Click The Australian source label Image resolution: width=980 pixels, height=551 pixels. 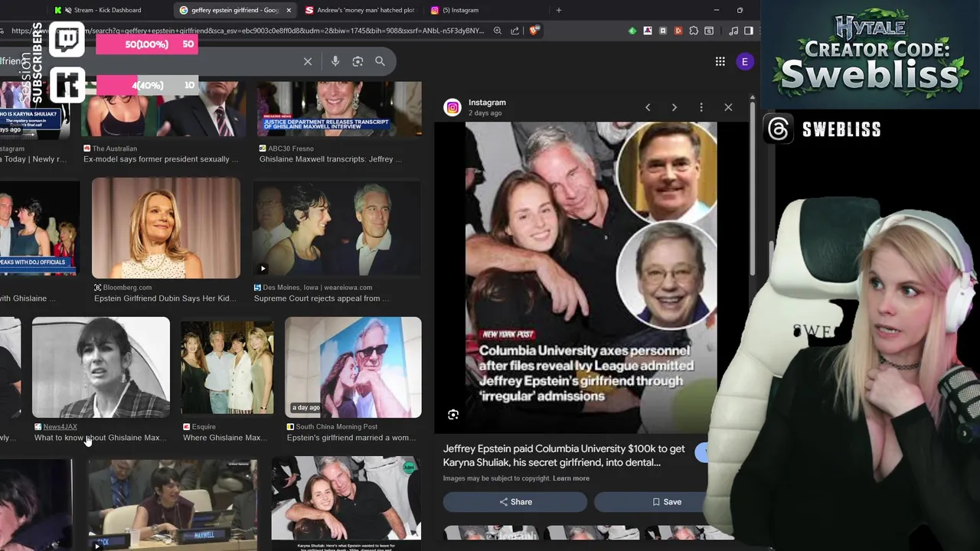(115, 148)
